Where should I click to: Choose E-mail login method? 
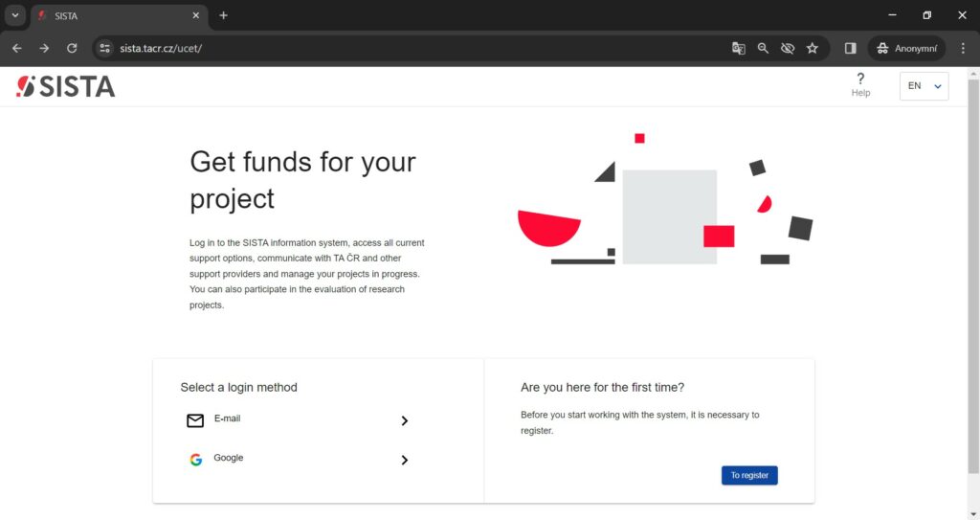(298, 419)
